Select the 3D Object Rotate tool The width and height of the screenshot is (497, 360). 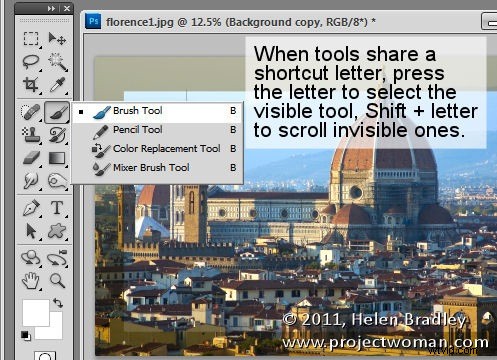pos(31,258)
